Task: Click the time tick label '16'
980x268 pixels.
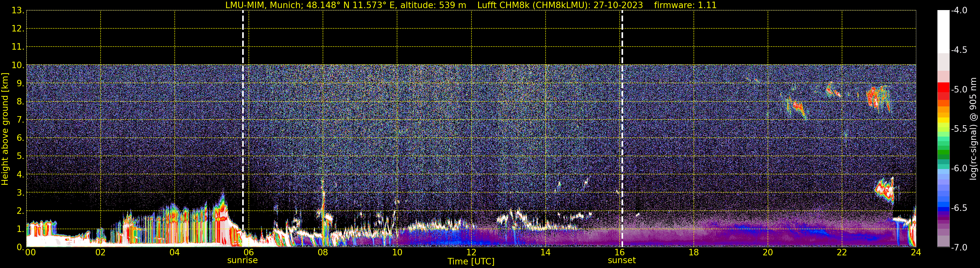Action: coord(619,252)
